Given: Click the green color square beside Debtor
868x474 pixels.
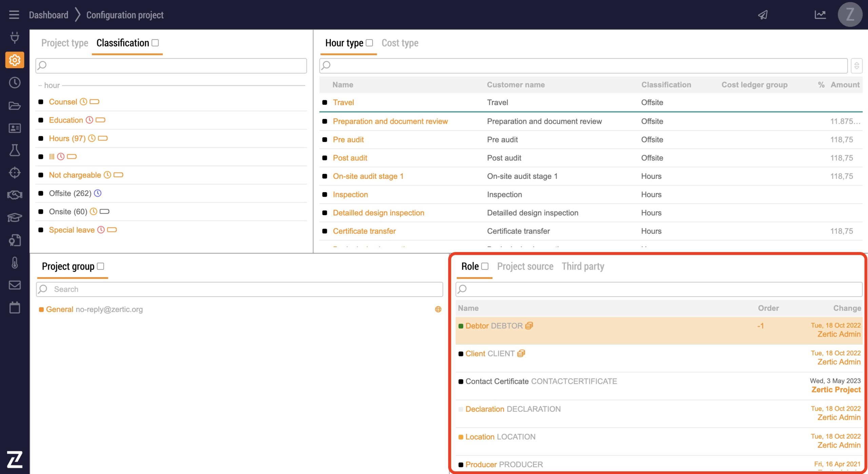Looking at the screenshot, I should (461, 326).
